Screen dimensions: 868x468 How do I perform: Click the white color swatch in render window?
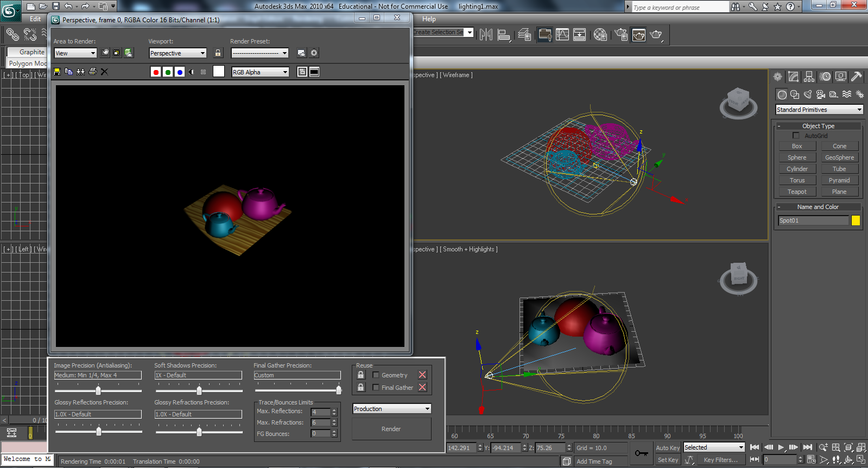coord(219,72)
